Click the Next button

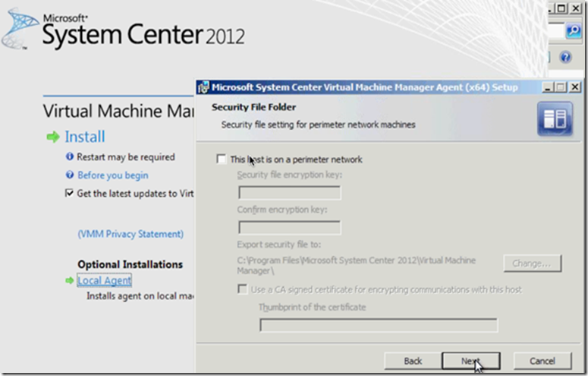pos(471,361)
